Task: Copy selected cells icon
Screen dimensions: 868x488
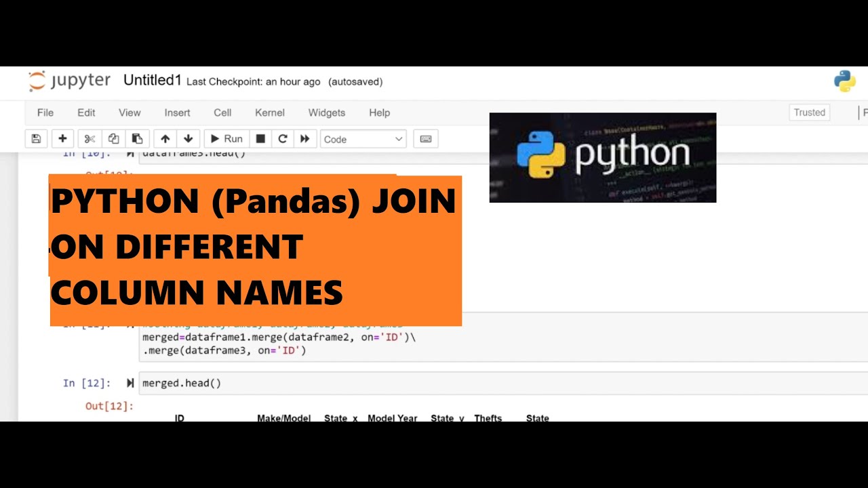Action: (x=113, y=139)
